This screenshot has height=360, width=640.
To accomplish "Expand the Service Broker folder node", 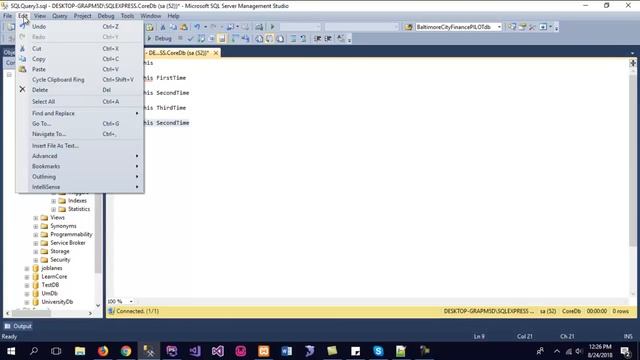I will click(36, 243).
